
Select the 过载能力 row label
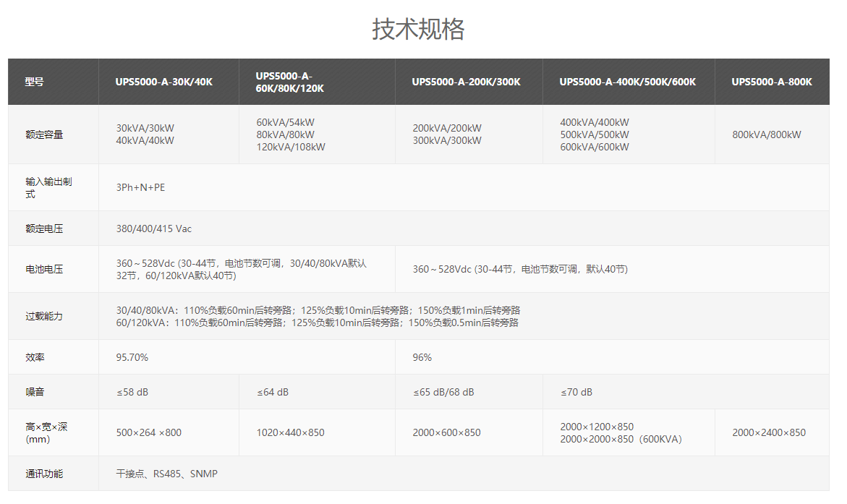43,316
